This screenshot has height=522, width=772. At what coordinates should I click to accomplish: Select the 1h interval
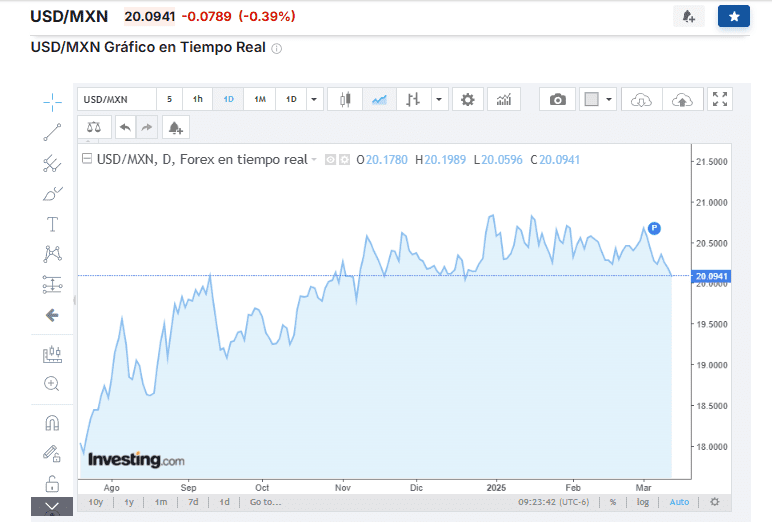197,99
